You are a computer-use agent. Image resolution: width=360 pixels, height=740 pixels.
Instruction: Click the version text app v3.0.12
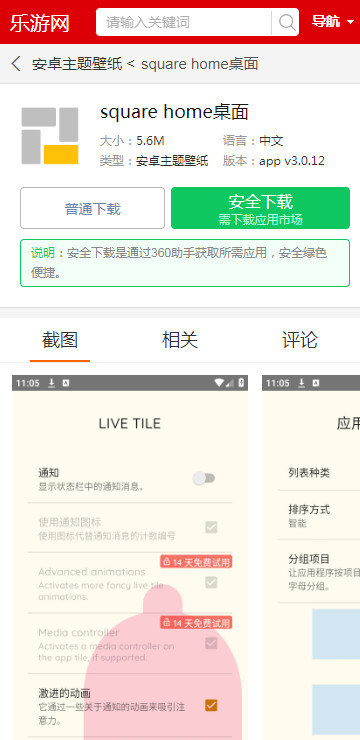pos(292,161)
